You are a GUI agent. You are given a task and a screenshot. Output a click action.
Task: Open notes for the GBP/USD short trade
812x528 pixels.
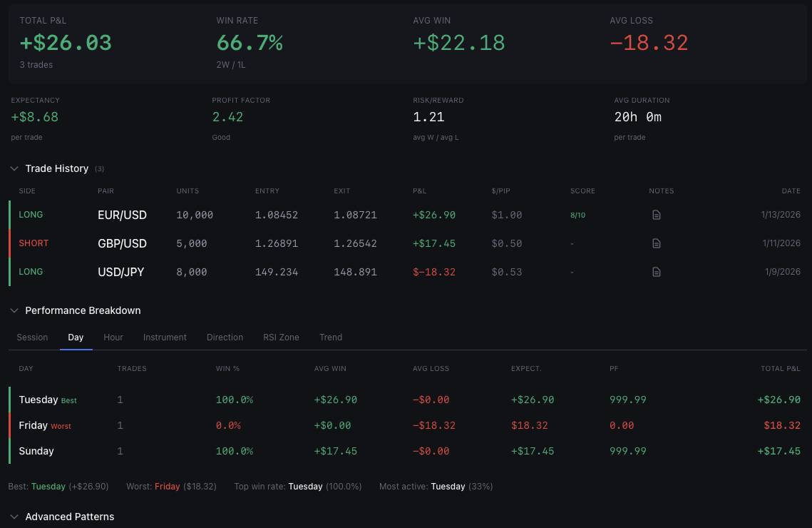click(x=656, y=243)
